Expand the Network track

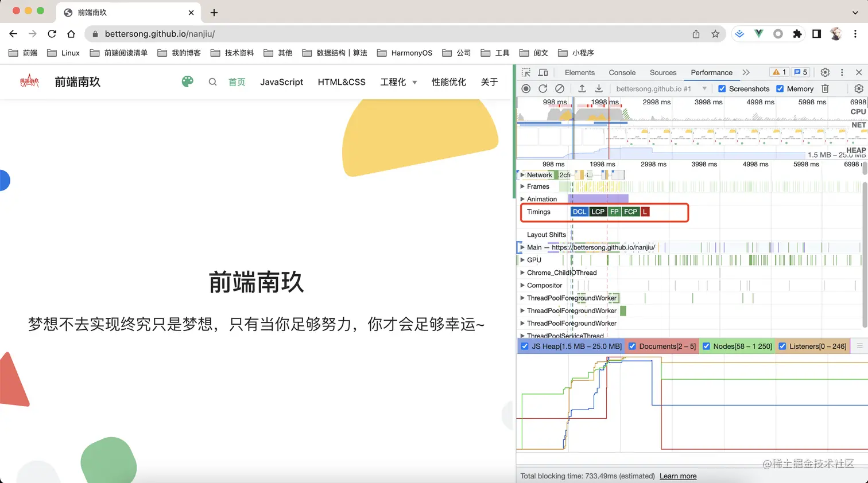pos(522,175)
